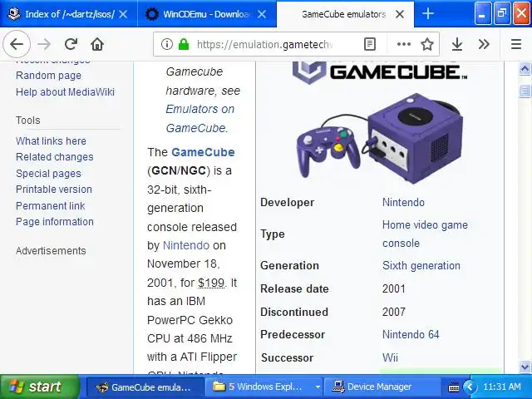Open Help about MediaWiki link
532x399 pixels.
pyautogui.click(x=65, y=92)
